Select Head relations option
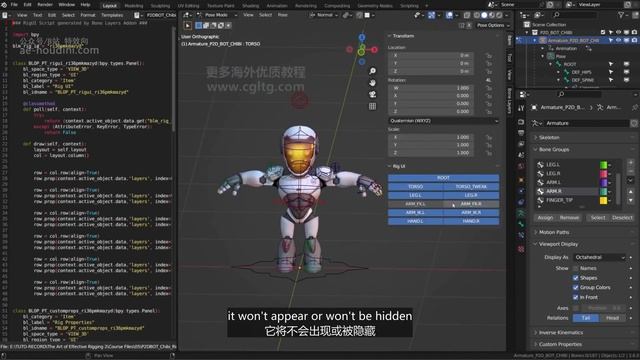The image size is (640, 360). [612, 318]
